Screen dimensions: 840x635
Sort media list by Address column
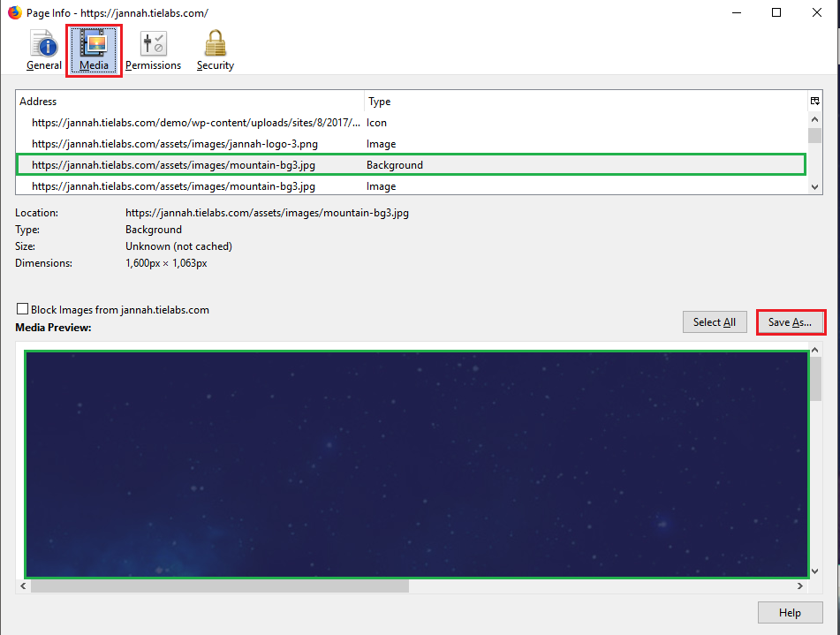tap(190, 102)
